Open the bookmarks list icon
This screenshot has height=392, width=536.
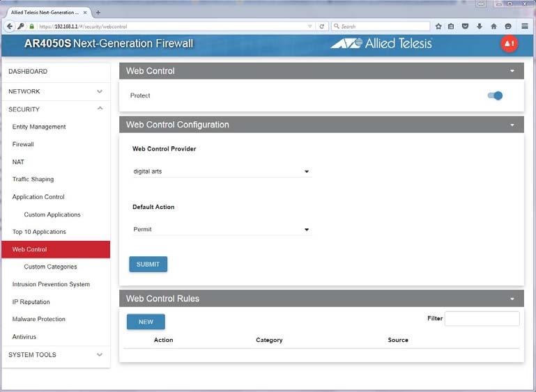pos(451,26)
